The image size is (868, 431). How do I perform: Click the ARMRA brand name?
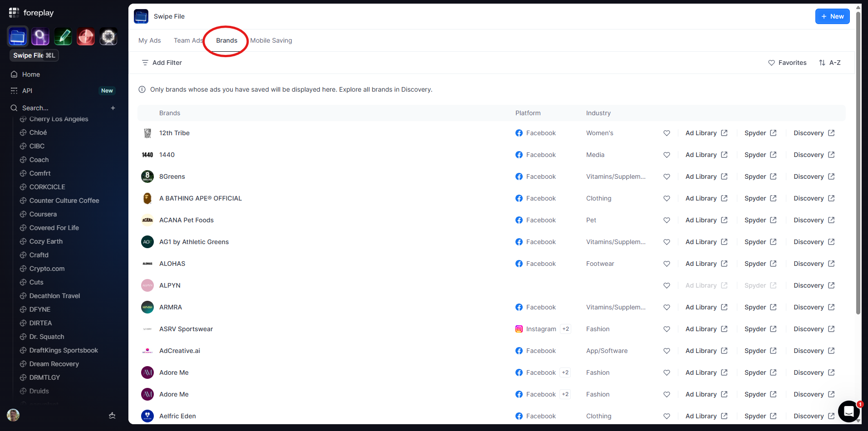coord(171,307)
